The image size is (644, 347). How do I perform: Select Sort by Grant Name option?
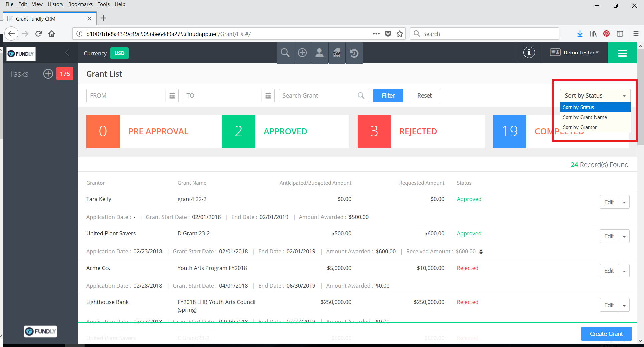tap(595, 117)
